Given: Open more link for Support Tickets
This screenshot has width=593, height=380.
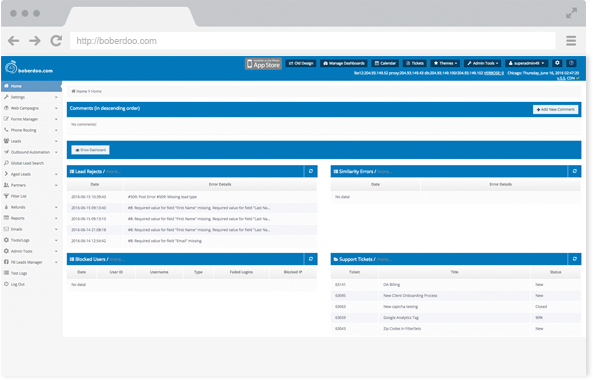Looking at the screenshot, I should [384, 259].
